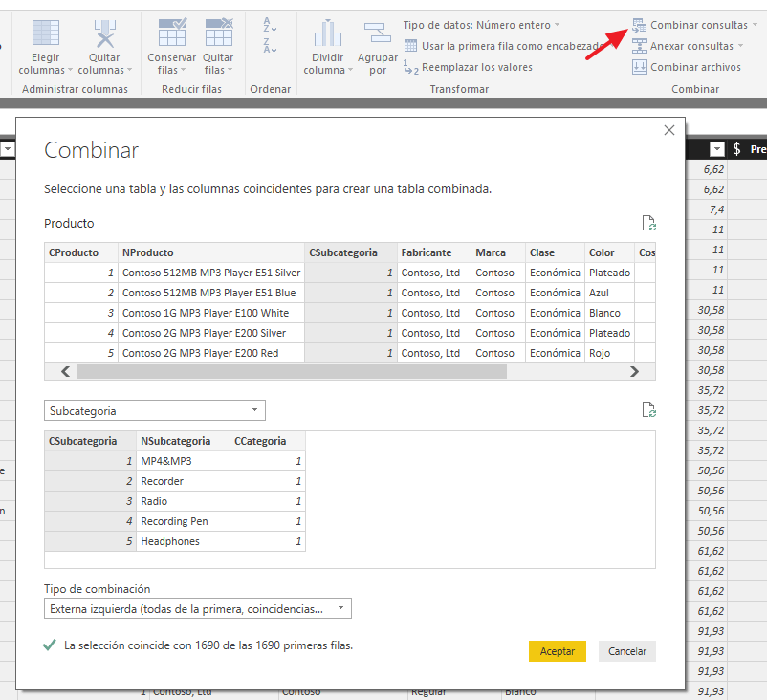Click the Elegir columnas icon

pyautogui.click(x=46, y=33)
